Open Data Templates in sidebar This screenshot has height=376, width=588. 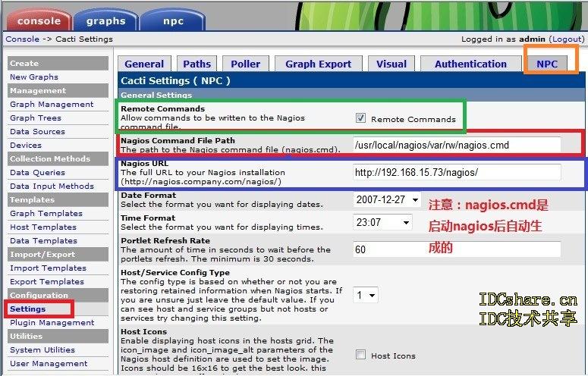(43, 240)
